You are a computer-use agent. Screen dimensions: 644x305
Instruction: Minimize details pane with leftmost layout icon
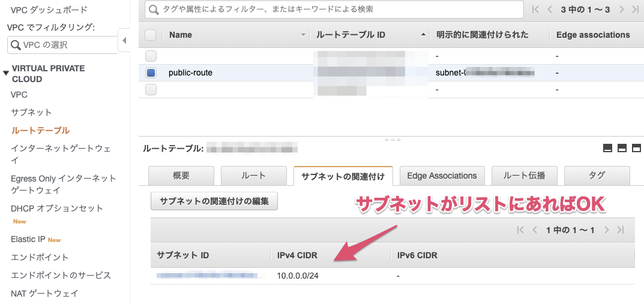[x=607, y=148]
